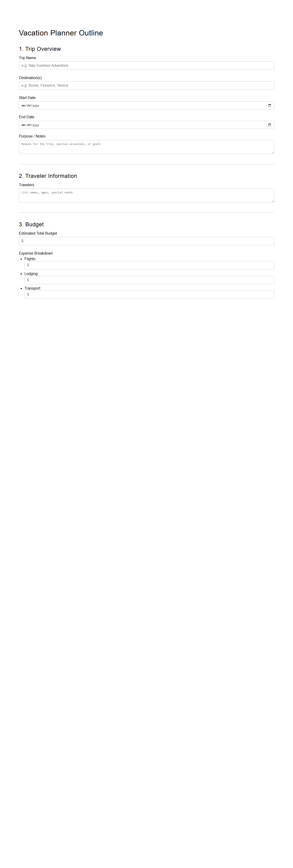This screenshot has width=293, height=868.
Task: Select the year segment in Start Date
Action: click(x=36, y=105)
